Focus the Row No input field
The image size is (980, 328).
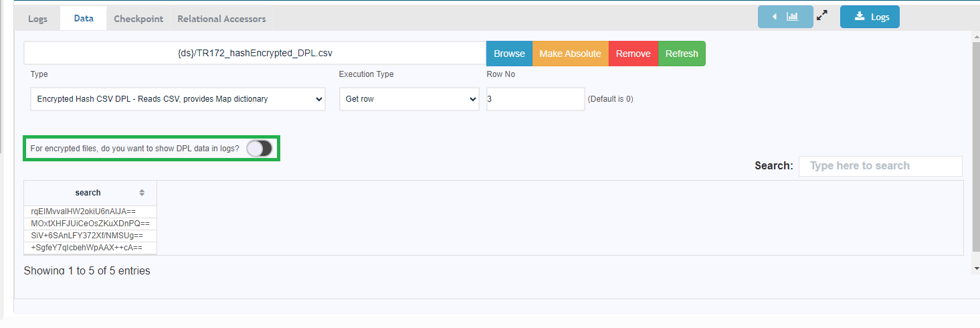point(536,99)
